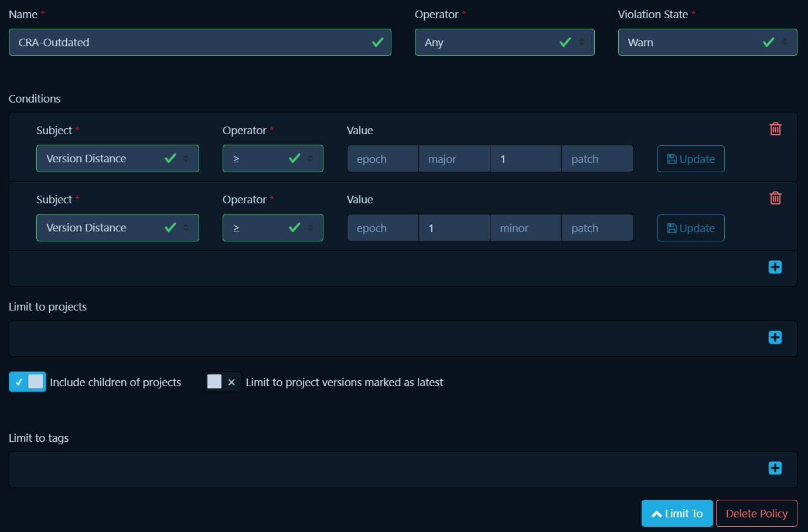Open Subject dropdown in first condition row
The height and width of the screenshot is (532, 808).
(118, 159)
